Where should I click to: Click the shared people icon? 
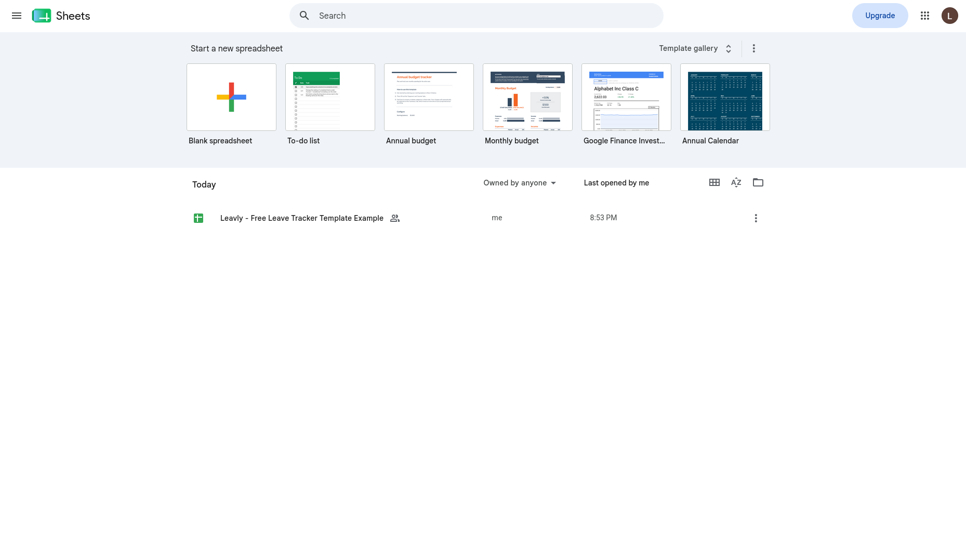[x=395, y=218]
